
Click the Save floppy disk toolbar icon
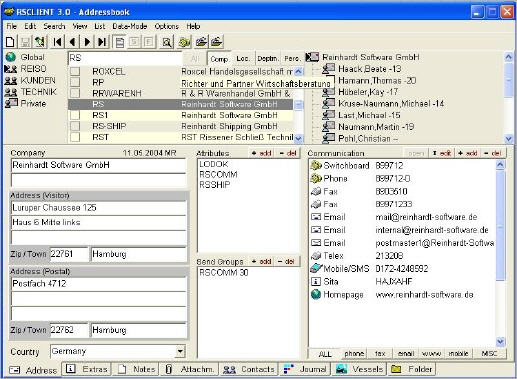tap(25, 42)
